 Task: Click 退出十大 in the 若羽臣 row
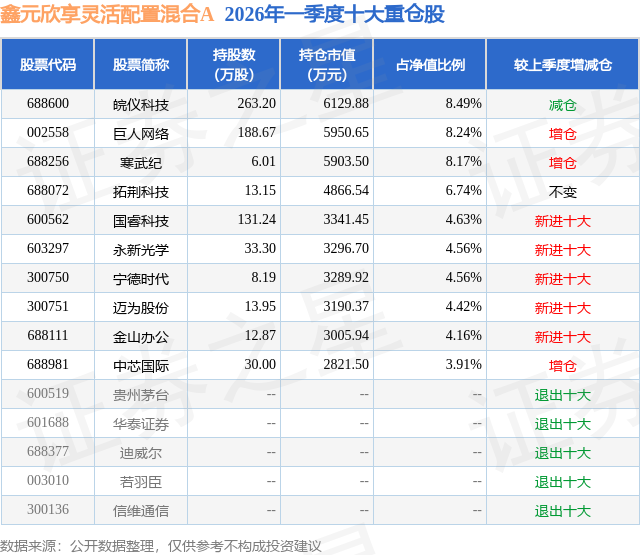click(562, 482)
